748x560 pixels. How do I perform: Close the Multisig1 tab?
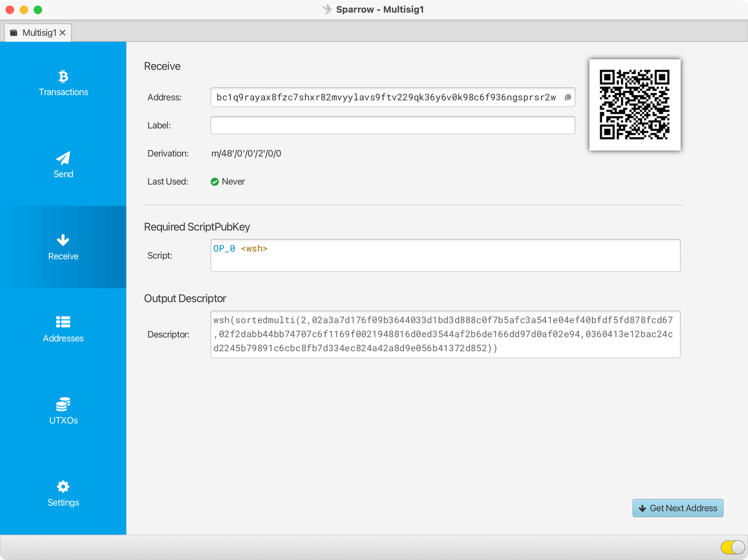pyautogui.click(x=62, y=33)
